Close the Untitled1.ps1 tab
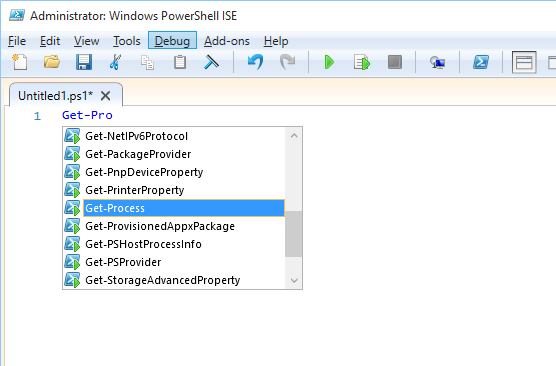The height and width of the screenshot is (366, 556). pyautogui.click(x=106, y=96)
